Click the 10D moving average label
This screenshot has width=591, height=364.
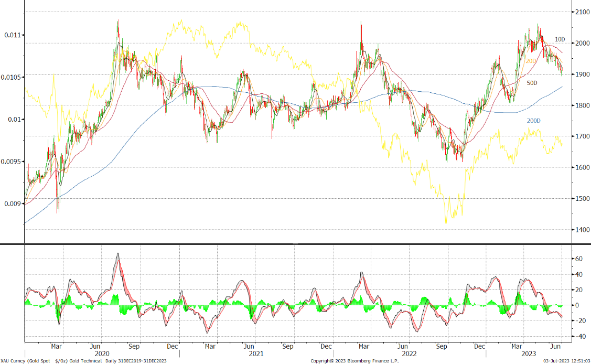[x=560, y=39]
